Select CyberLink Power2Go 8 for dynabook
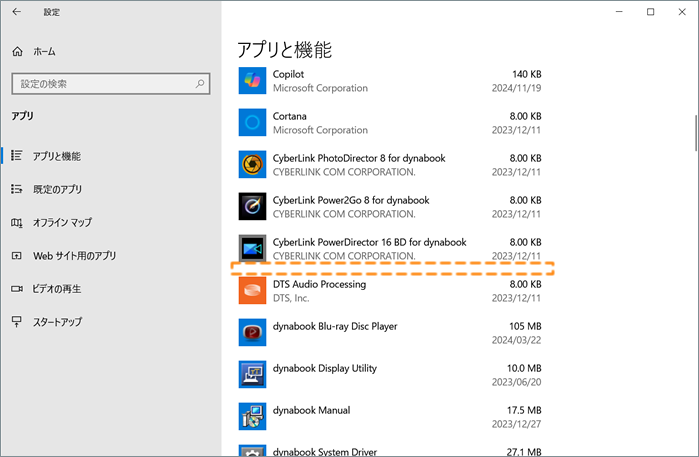This screenshot has height=457, width=699. point(351,200)
